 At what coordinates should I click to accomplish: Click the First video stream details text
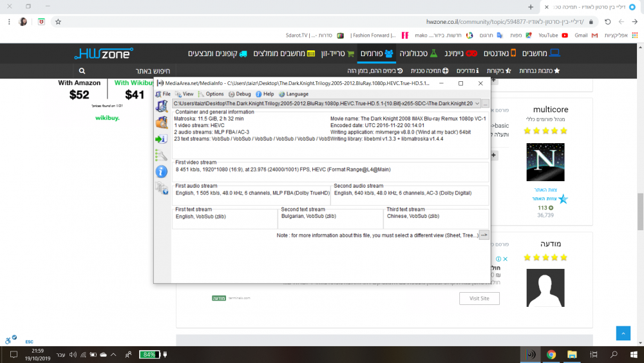pyautogui.click(x=283, y=170)
